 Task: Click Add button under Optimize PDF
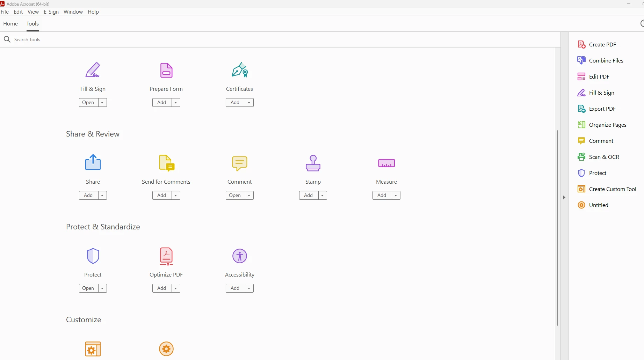tap(162, 288)
